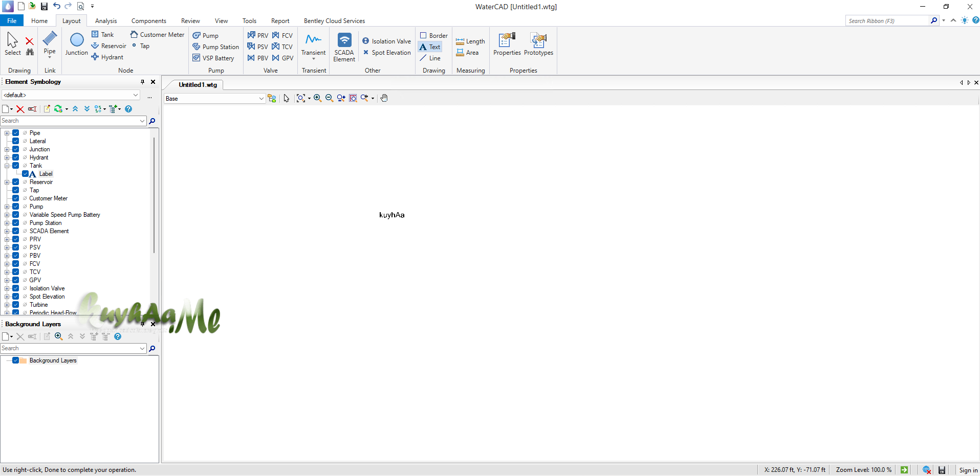Image resolution: width=980 pixels, height=476 pixels.
Task: Open the Report ribbon tab
Action: point(280,21)
